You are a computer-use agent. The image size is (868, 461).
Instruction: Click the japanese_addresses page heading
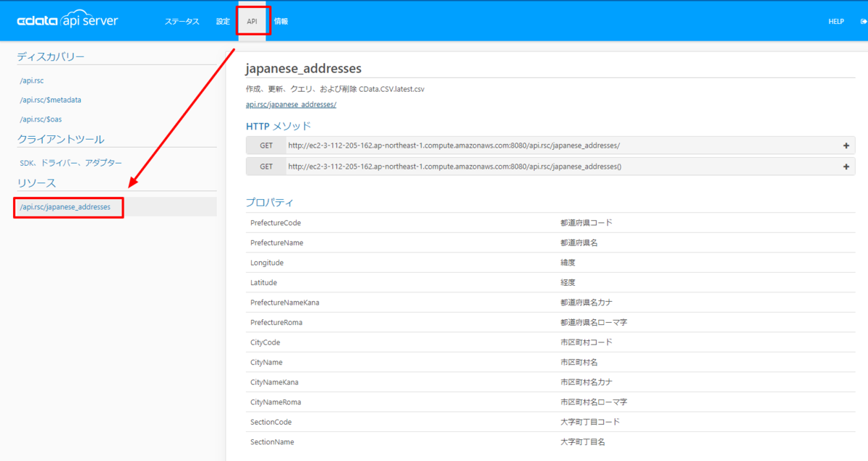pos(303,69)
